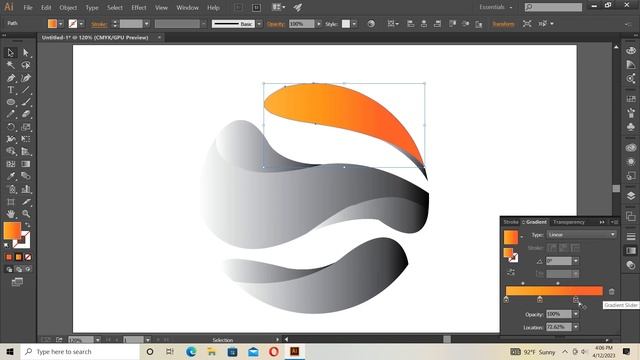Screen dimensions: 640x360
Task: Open stroke color dropdown in control bar
Action: coord(81,24)
